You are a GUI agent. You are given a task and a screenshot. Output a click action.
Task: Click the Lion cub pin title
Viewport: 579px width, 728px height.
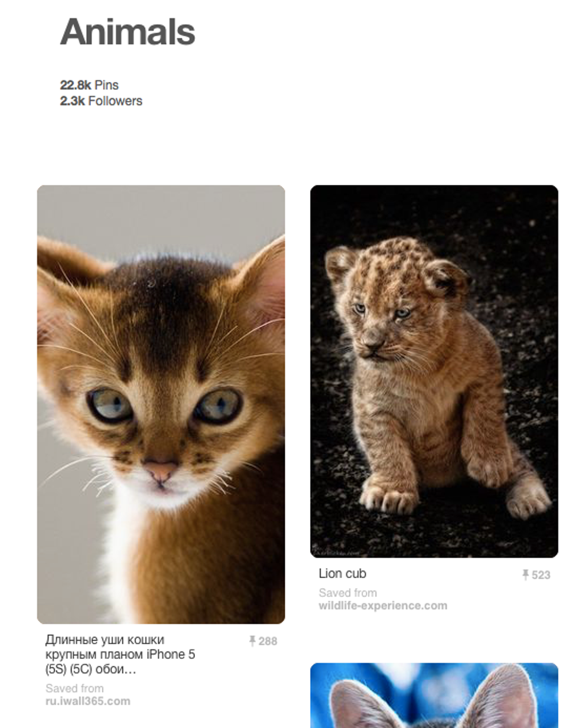342,573
